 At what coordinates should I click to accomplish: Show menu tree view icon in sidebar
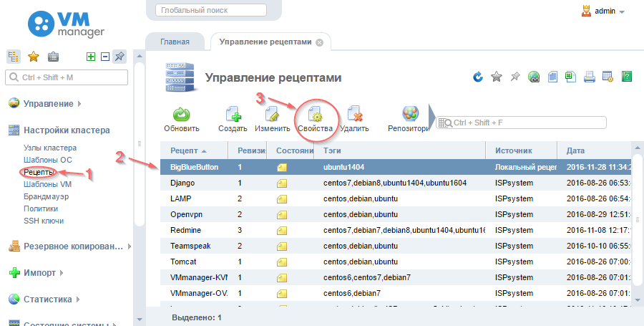[x=14, y=57]
